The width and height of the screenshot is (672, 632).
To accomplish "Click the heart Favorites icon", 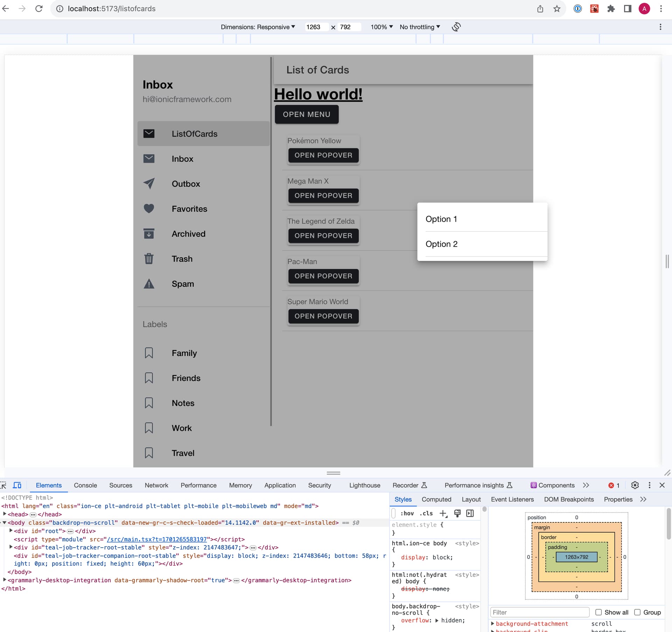I will [149, 209].
